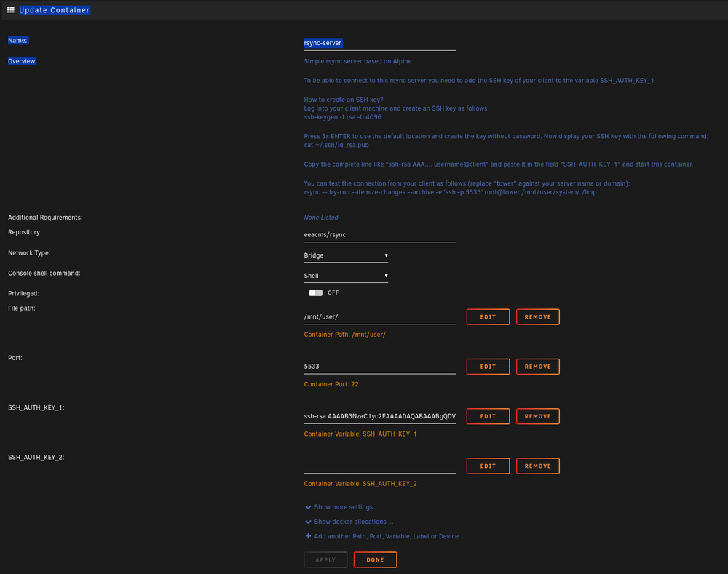Click the OFF text beside the Privileged switch

[x=333, y=292]
